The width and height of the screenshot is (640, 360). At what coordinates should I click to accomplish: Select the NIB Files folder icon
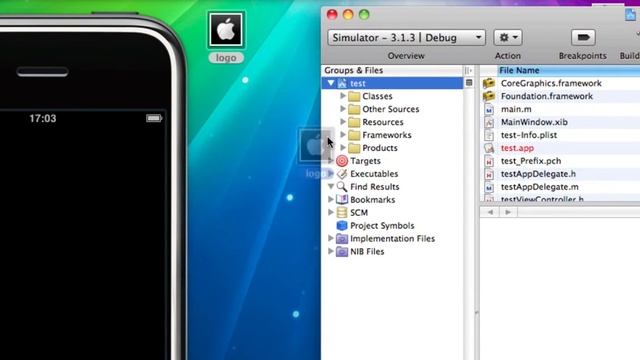click(342, 251)
